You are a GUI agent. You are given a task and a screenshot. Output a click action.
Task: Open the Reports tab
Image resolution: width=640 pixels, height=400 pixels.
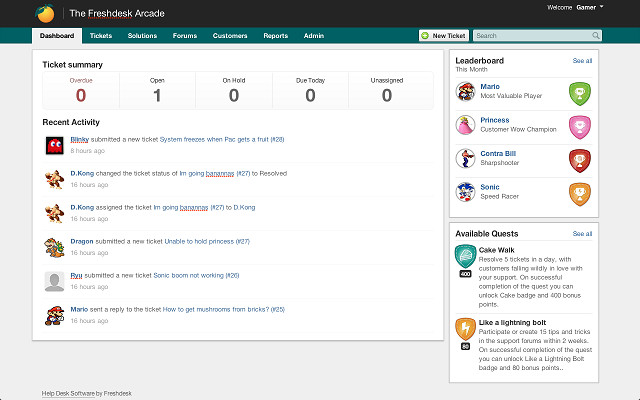276,36
